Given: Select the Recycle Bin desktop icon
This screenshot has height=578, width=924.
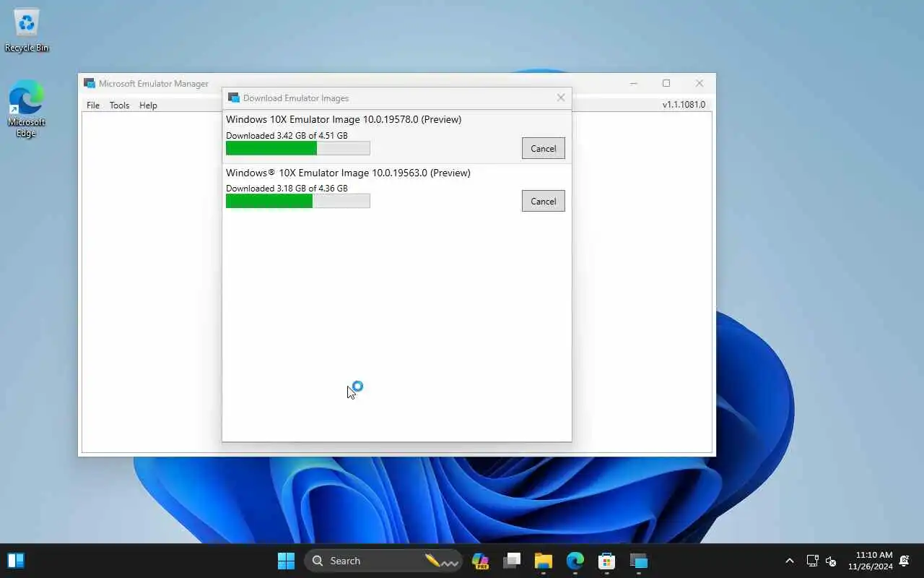Looking at the screenshot, I should tap(27, 30).
